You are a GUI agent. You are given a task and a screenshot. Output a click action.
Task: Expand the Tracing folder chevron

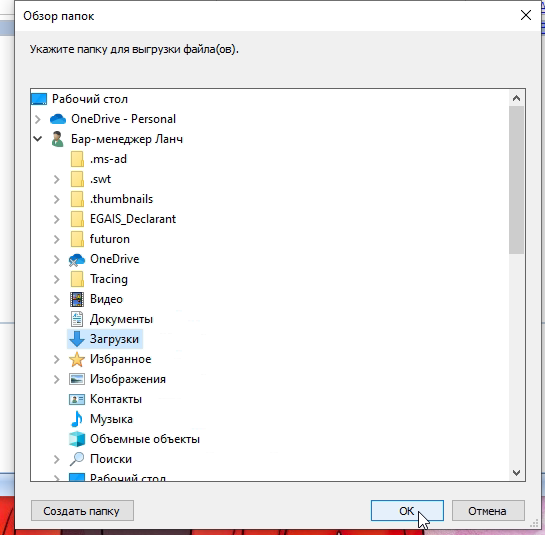56,279
